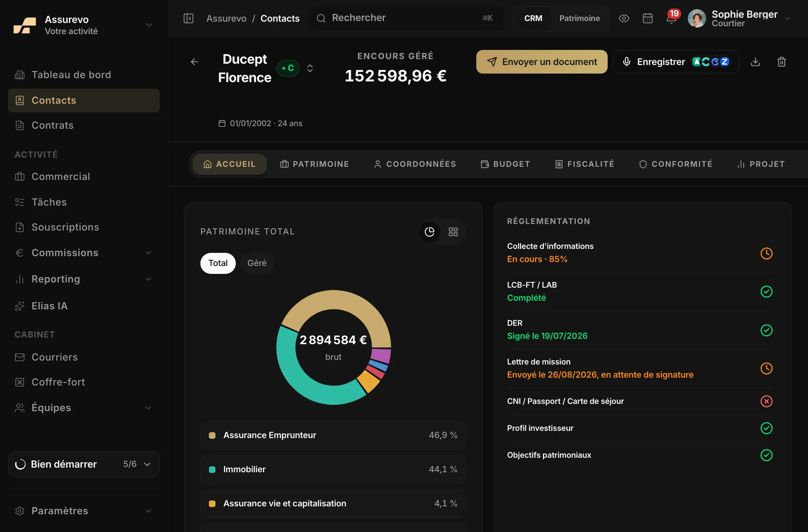The height and width of the screenshot is (532, 808).
Task: Switch to grid view of patrimoine
Action: coord(453,232)
